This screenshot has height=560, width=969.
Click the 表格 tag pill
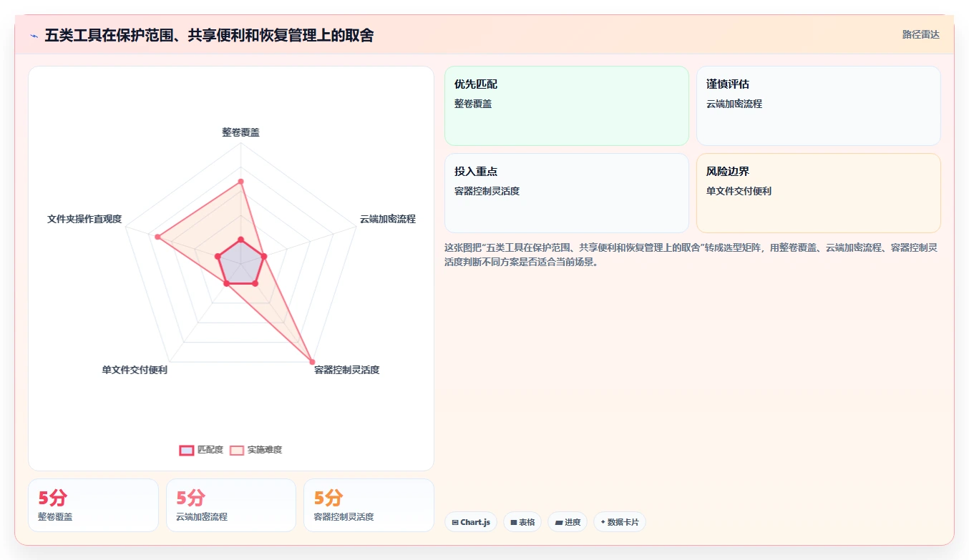522,522
